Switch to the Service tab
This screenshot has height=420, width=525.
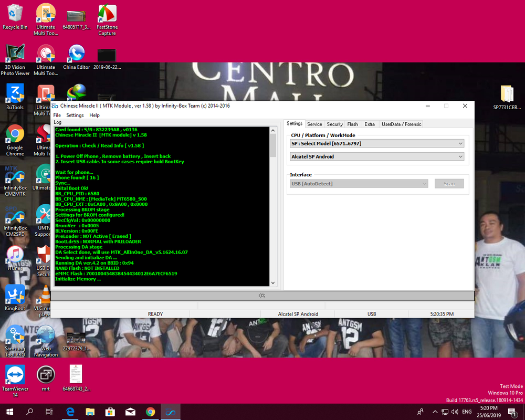click(x=314, y=124)
